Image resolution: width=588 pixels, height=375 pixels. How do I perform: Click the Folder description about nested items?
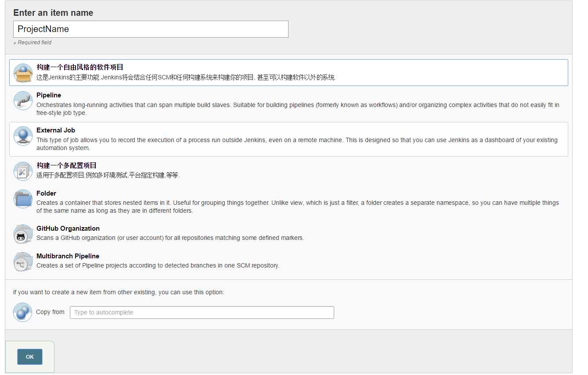(298, 207)
